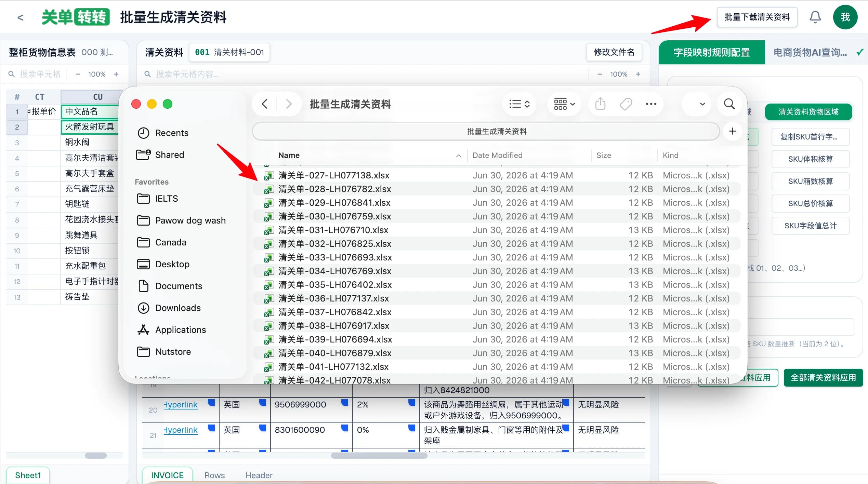Select cell 钥匙链
This screenshot has height=484, width=868.
click(90, 204)
